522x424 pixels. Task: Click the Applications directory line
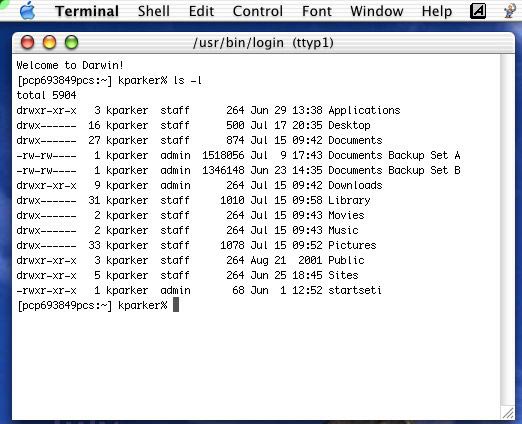[208, 110]
